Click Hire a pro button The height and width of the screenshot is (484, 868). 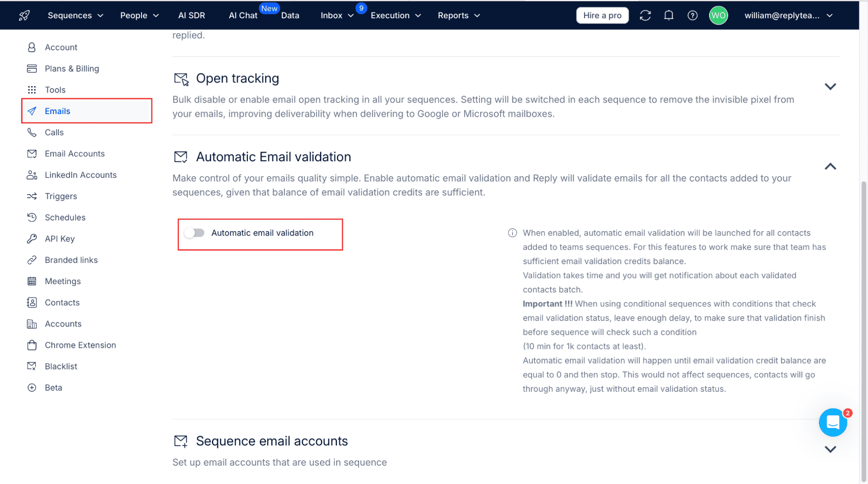[602, 15]
